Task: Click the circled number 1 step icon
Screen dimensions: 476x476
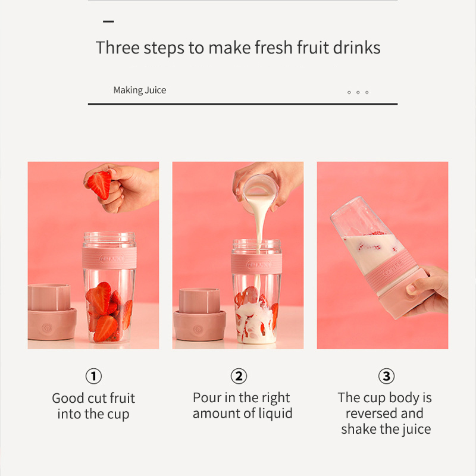Action: pos(93,376)
